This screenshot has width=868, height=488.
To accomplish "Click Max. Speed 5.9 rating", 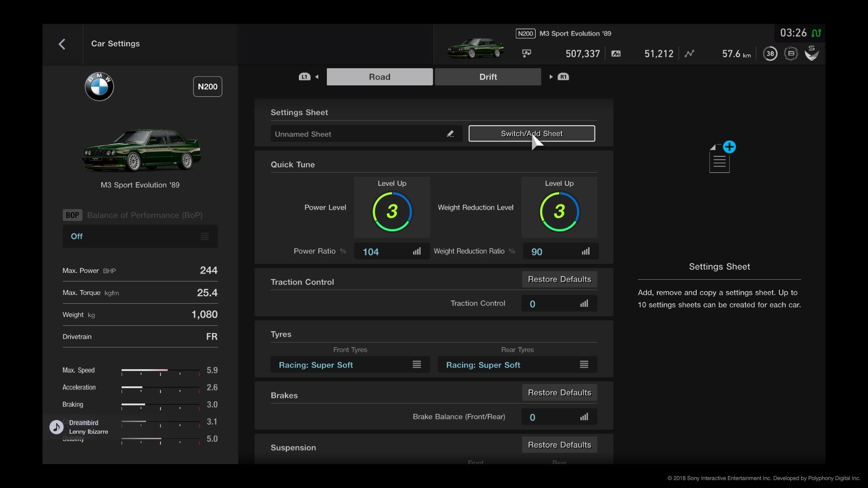I will pyautogui.click(x=212, y=370).
